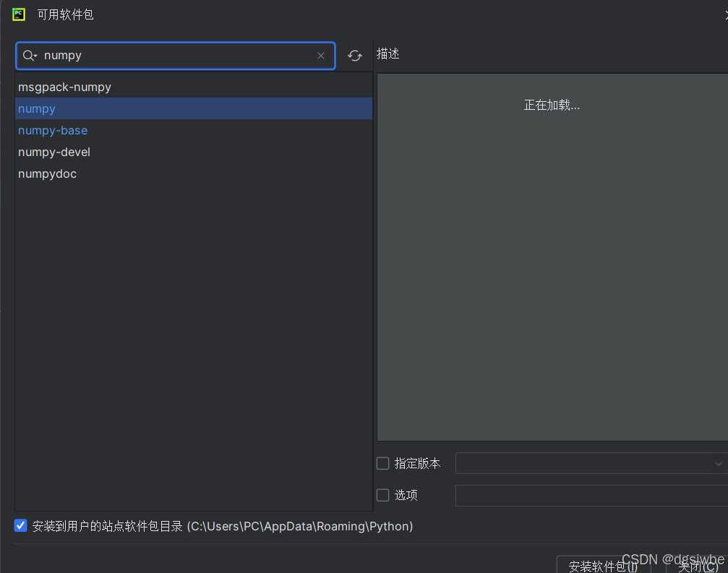Click the refresh package list icon

pyautogui.click(x=354, y=55)
